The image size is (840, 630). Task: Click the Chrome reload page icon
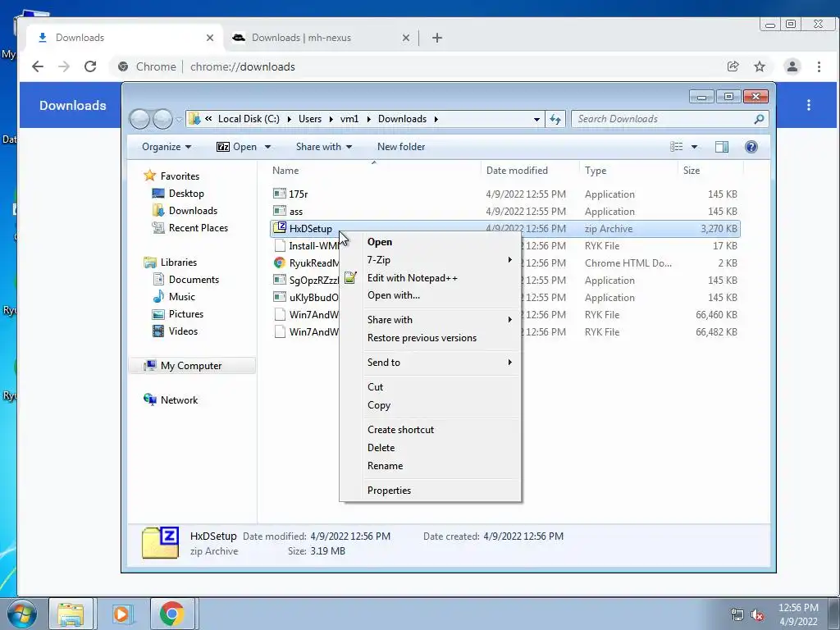point(90,66)
